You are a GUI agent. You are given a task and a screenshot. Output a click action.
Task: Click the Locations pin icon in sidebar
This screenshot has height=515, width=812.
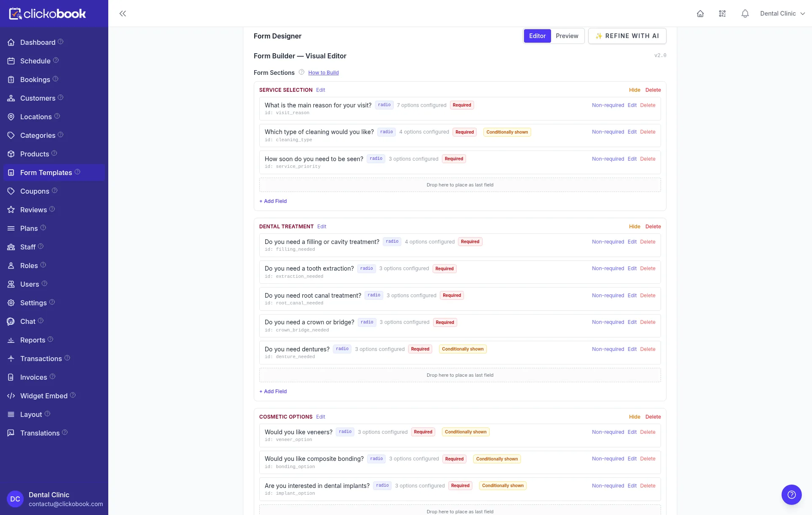pos(11,117)
